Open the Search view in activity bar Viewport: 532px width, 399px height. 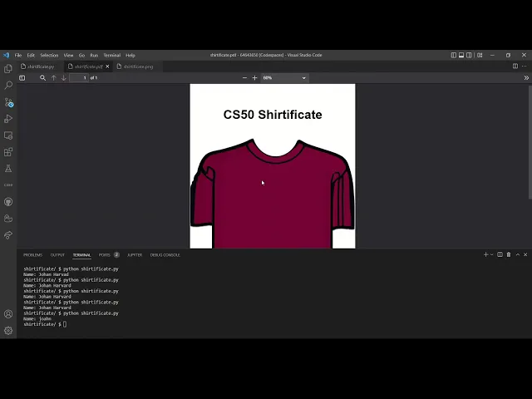8,85
